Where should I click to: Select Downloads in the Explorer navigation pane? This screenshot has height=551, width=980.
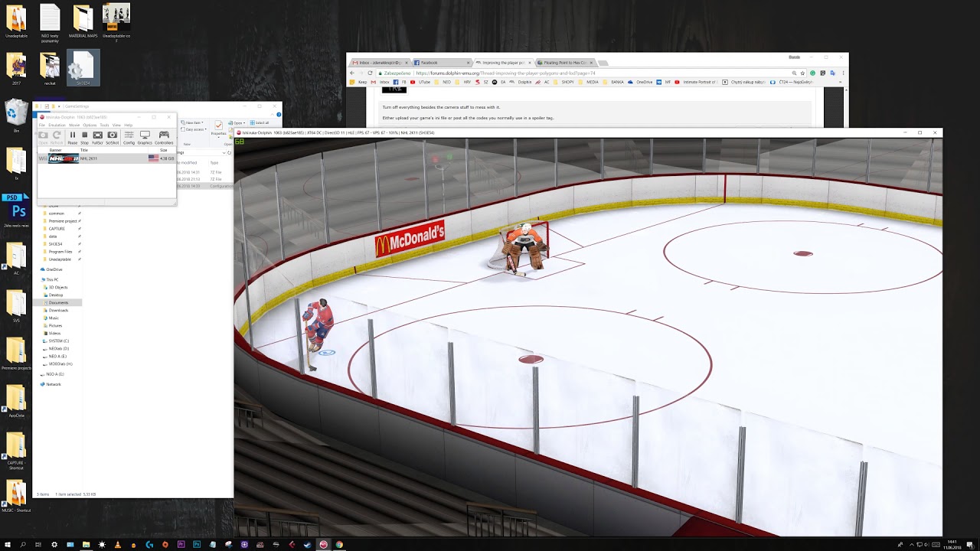pos(58,310)
